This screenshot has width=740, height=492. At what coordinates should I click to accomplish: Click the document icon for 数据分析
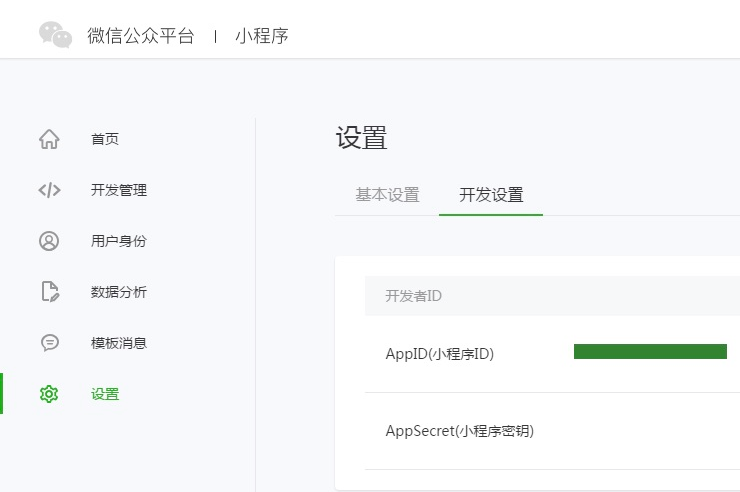50,292
